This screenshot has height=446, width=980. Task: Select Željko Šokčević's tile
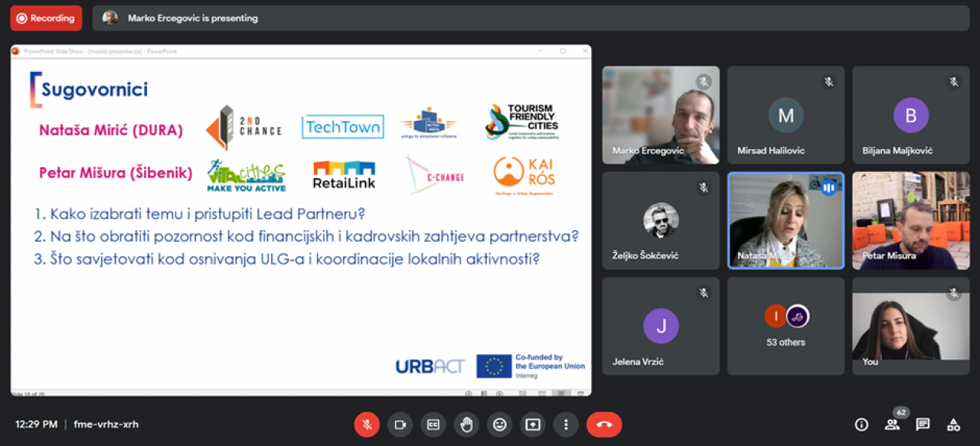pos(661,220)
